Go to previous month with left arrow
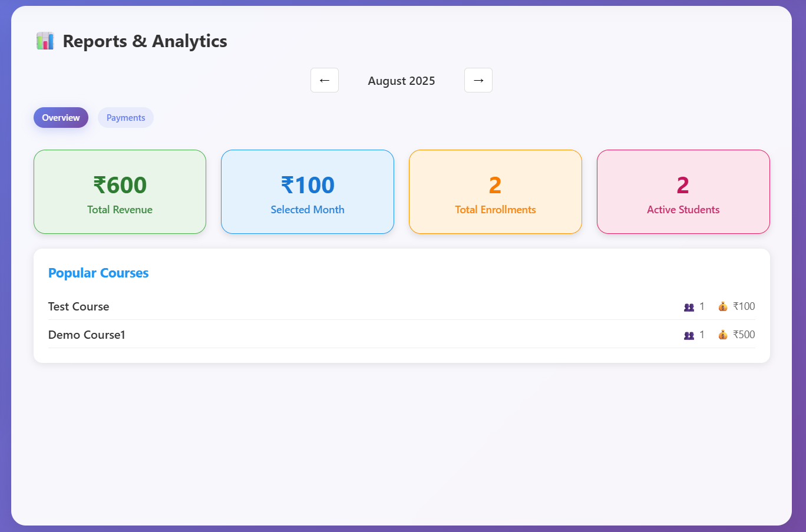Image resolution: width=806 pixels, height=532 pixels. coord(325,80)
